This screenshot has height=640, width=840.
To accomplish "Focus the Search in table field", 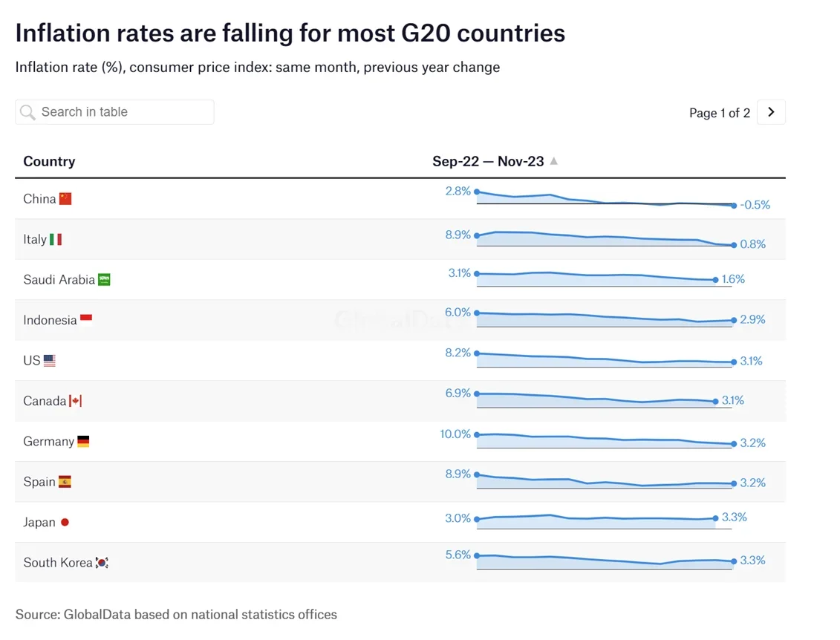I will (123, 112).
